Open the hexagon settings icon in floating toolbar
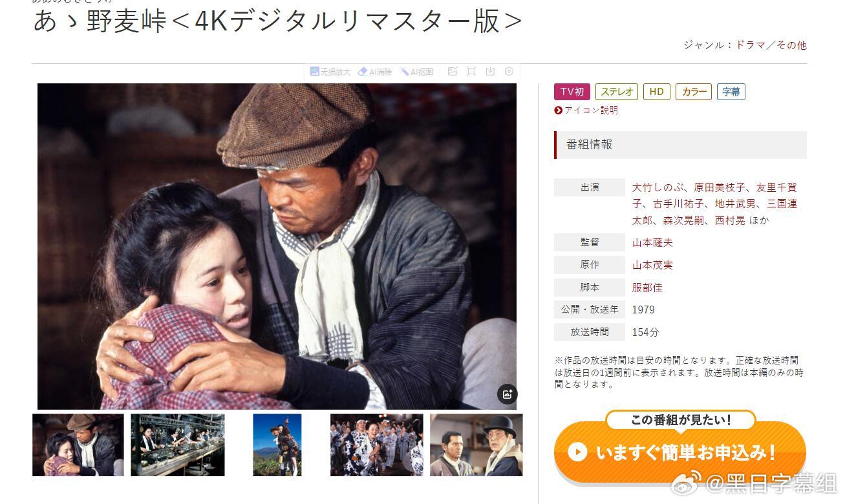The image size is (845, 504). (x=509, y=72)
